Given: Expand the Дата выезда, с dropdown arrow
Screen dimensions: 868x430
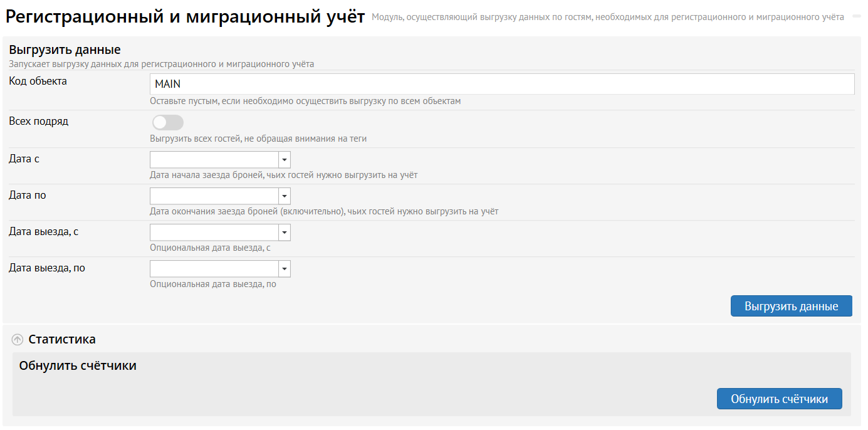Looking at the screenshot, I should (x=285, y=233).
